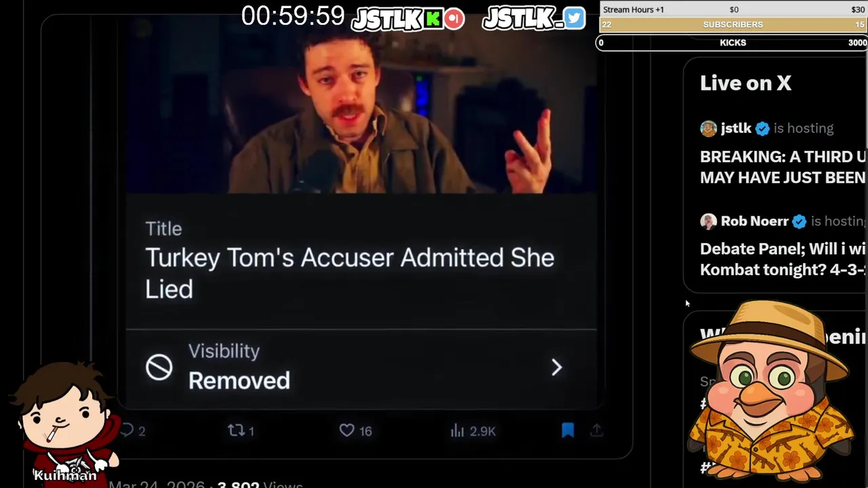Click title Turkey Tom's Accuser Admitted She Lied

click(349, 273)
